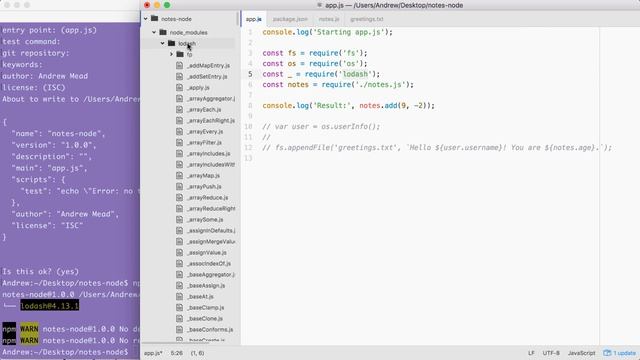Click the 'lodash' string in the require call
The image size is (640, 360).
(355, 74)
